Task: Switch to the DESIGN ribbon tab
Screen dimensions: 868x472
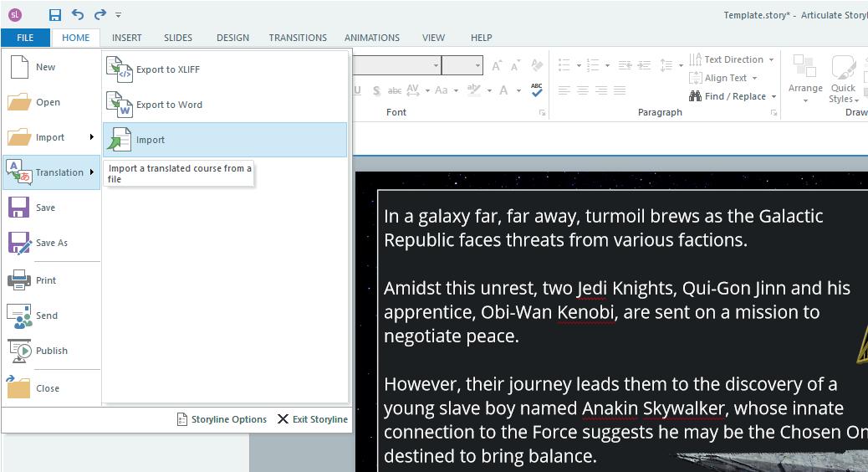Action: pos(233,38)
